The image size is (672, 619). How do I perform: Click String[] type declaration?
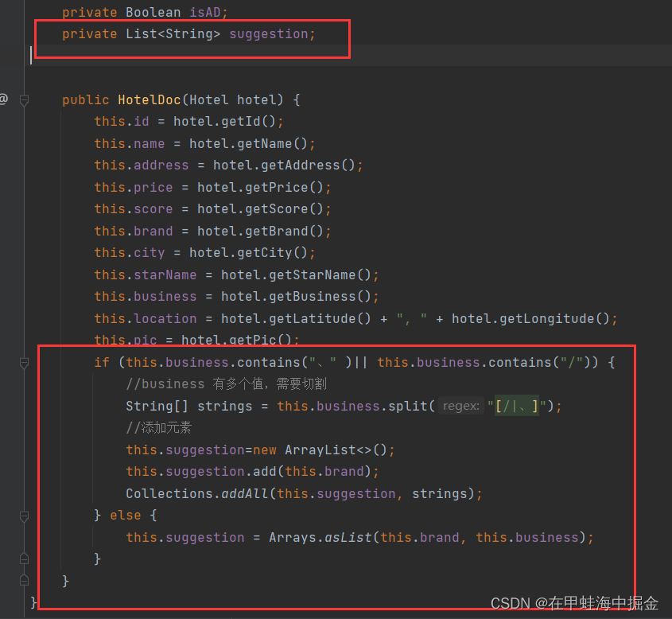click(157, 406)
